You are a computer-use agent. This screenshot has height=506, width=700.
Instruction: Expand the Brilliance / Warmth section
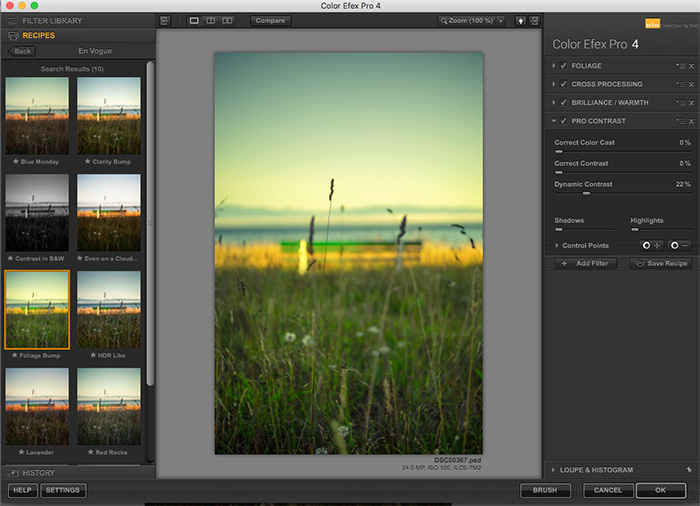point(554,102)
